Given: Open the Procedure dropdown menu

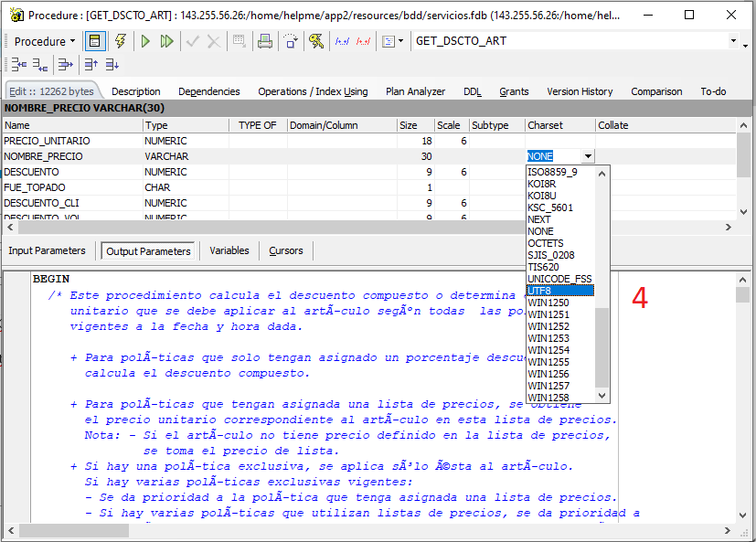Looking at the screenshot, I should point(46,41).
